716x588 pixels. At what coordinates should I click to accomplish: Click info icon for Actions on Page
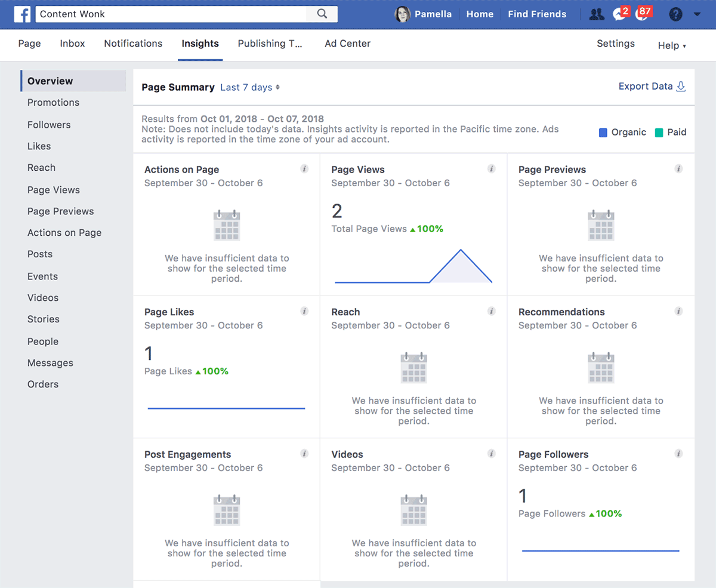(304, 169)
